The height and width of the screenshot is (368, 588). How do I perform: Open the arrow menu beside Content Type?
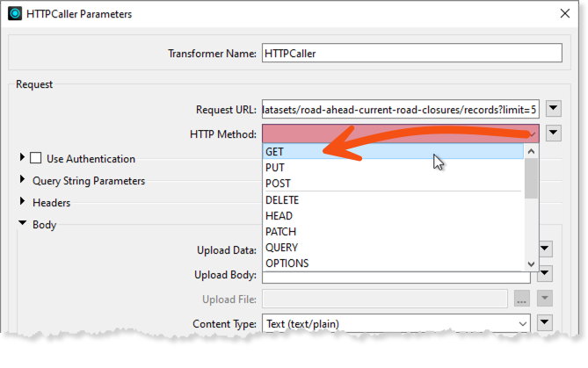click(546, 324)
